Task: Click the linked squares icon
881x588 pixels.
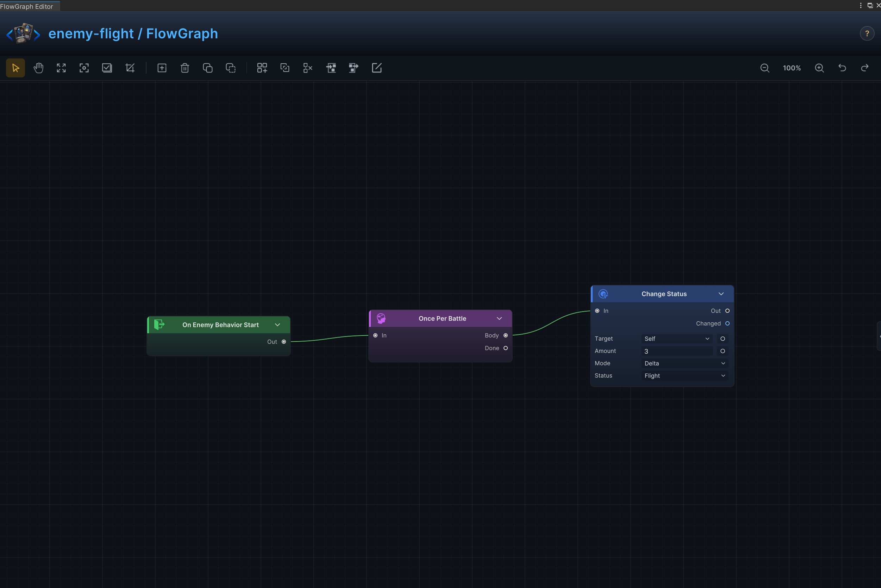Action: 285,68
